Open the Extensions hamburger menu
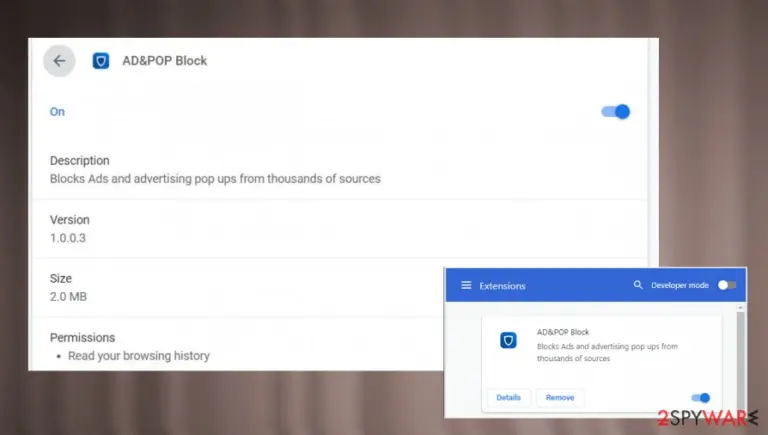Screen dimensions: 768x435 (466, 285)
